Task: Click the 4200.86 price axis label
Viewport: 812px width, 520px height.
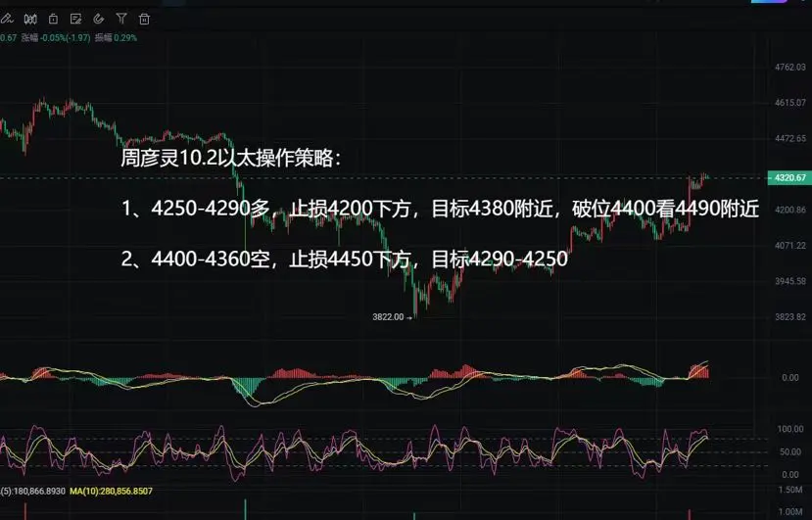Action: pyautogui.click(x=790, y=210)
